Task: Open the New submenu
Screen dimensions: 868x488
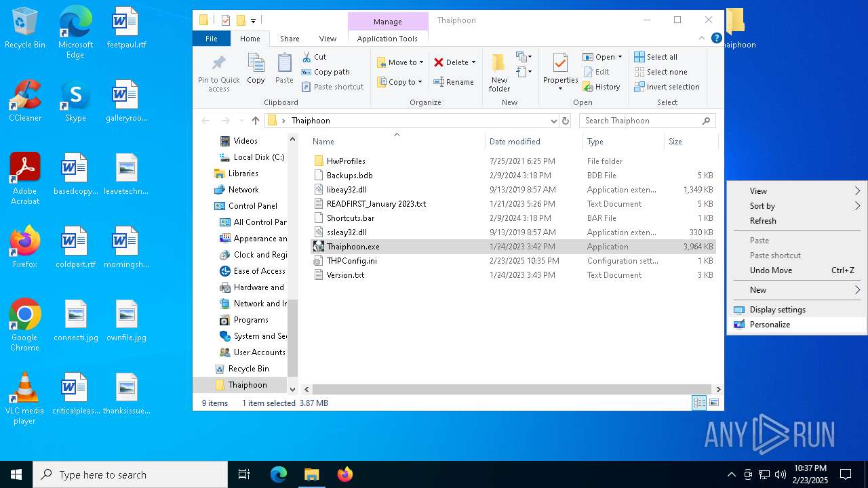Action: click(797, 290)
